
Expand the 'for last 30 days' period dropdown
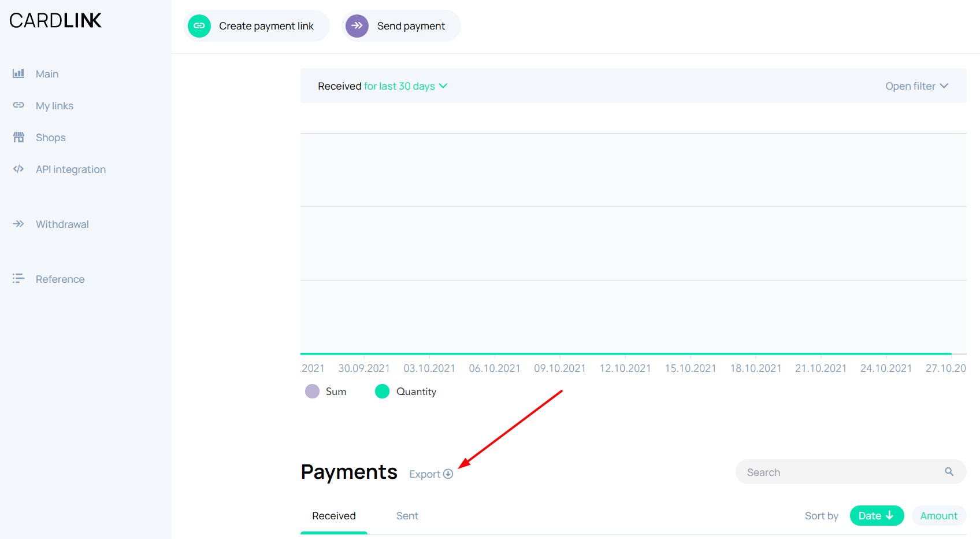(405, 86)
